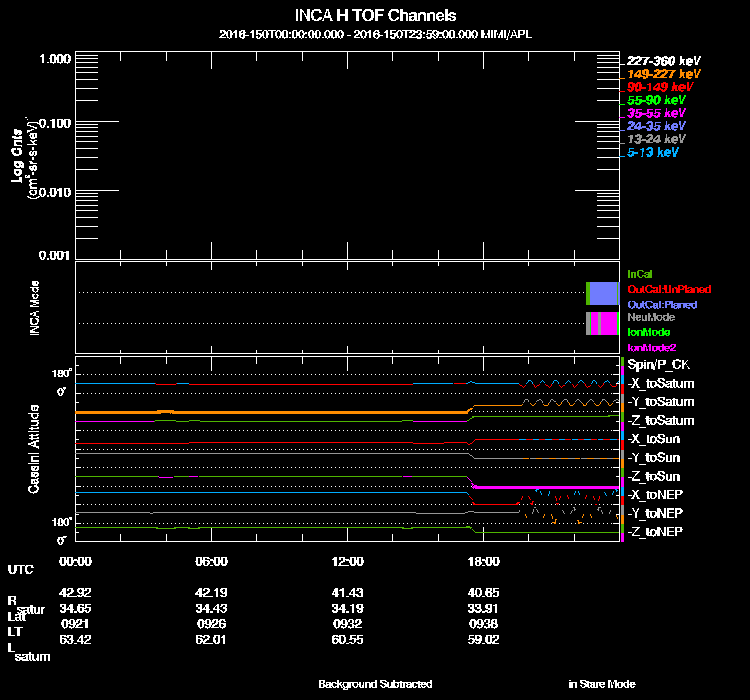
Task: Click the magenta 35-55 keV legend entry
Action: (655, 113)
